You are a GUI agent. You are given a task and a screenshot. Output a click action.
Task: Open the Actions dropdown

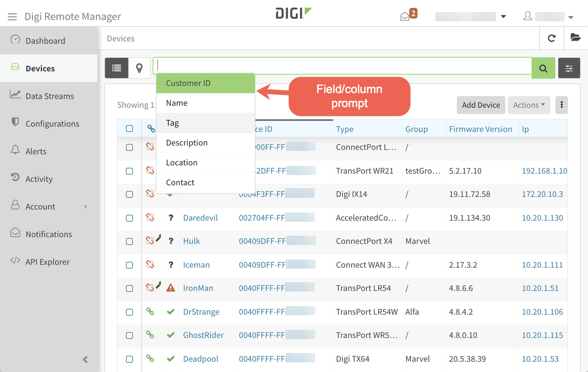pos(529,105)
